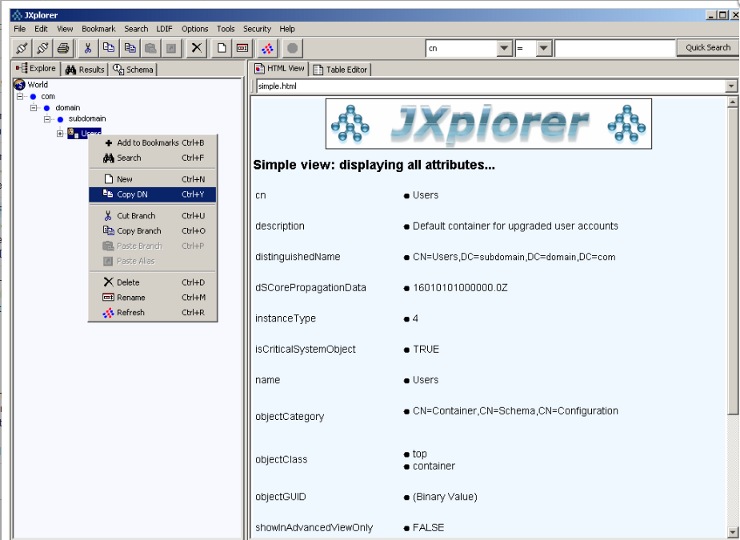Image resolution: width=740 pixels, height=540 pixels.
Task: Click scroll down arrow in HTML view
Action: pos(732,531)
